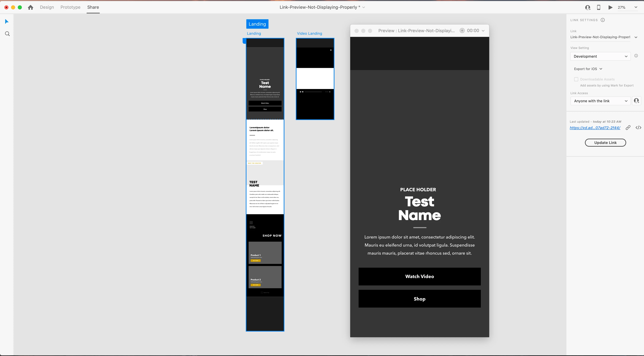Open mobile device preview icon
644x356 pixels.
click(x=599, y=8)
